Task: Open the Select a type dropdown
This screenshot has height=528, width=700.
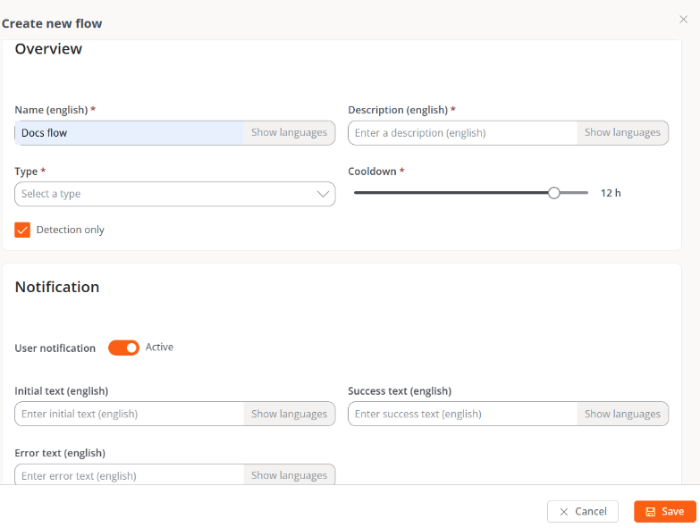Action: tap(175, 194)
